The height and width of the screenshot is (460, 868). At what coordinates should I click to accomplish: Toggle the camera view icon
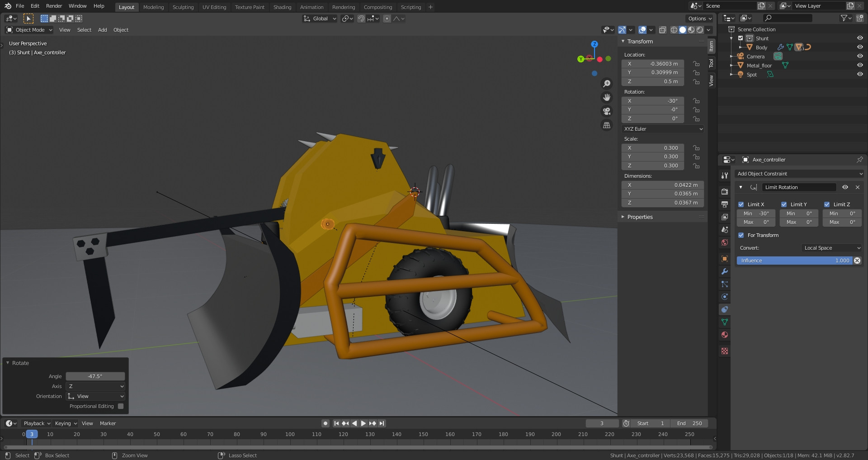pyautogui.click(x=607, y=111)
